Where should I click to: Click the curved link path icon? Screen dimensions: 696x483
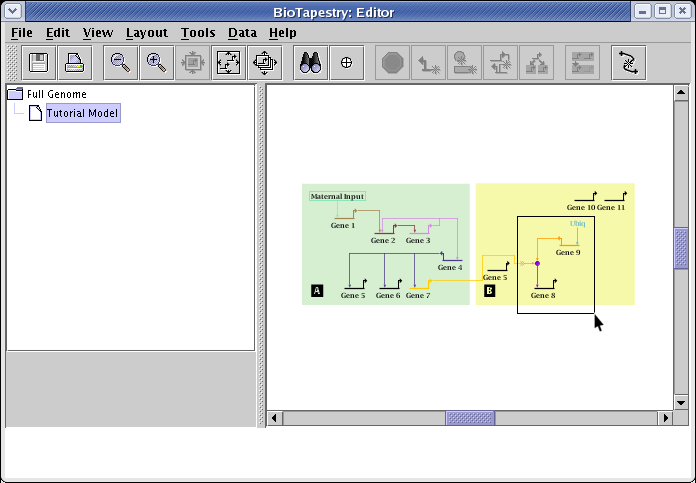pyautogui.click(x=628, y=63)
